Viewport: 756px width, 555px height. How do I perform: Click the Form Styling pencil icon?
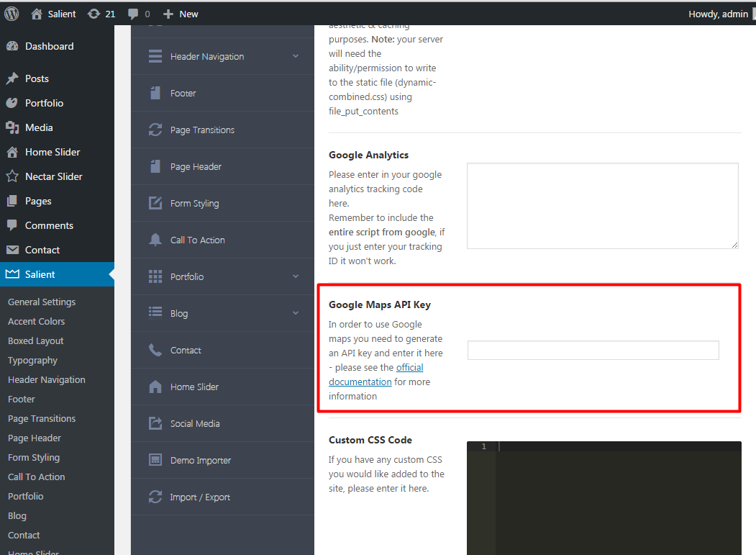(x=154, y=203)
